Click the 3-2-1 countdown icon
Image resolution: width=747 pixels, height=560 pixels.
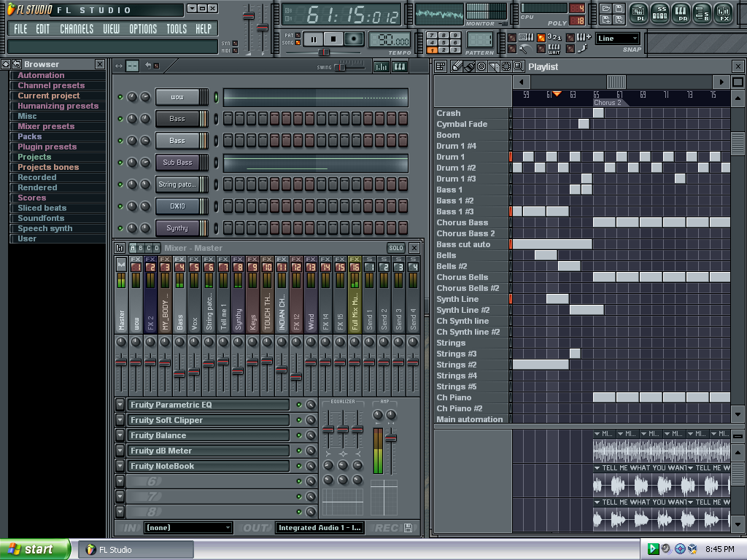(x=554, y=37)
